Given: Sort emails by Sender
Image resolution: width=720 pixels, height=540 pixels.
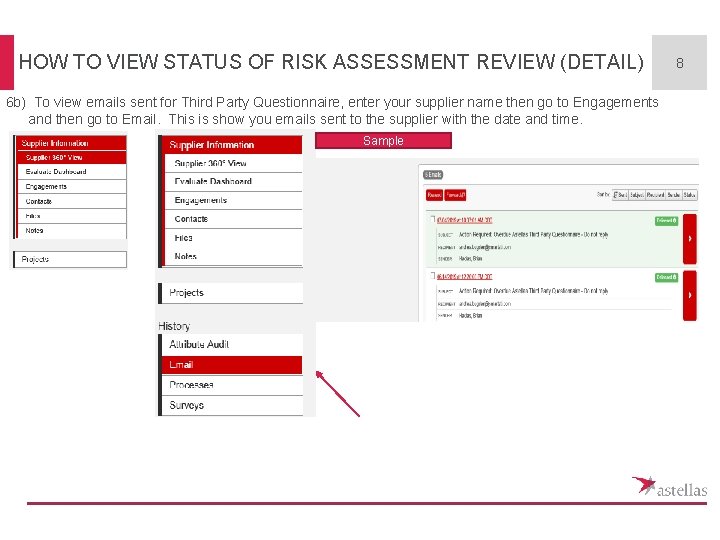Looking at the screenshot, I should 674,195.
